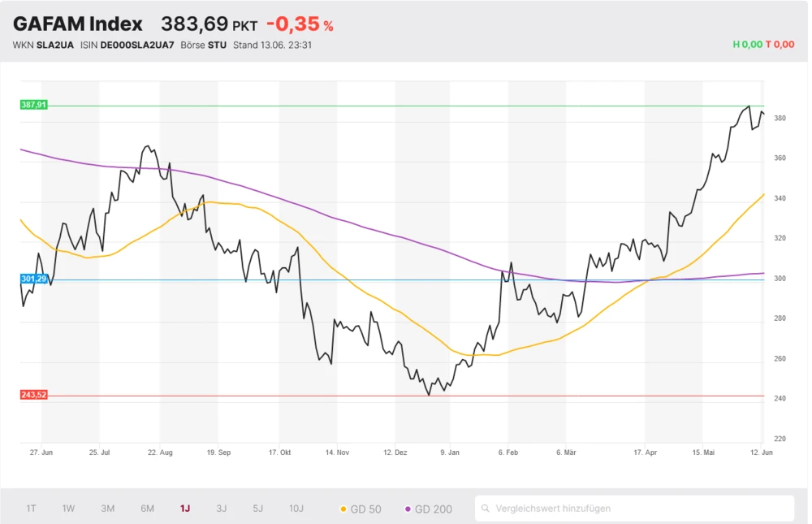The image size is (812, 524).
Task: Click the green 387,91 high marker label
Action: pyautogui.click(x=33, y=105)
